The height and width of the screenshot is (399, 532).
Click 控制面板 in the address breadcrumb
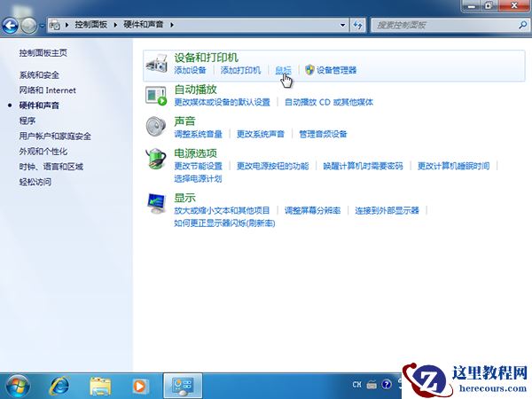click(91, 25)
